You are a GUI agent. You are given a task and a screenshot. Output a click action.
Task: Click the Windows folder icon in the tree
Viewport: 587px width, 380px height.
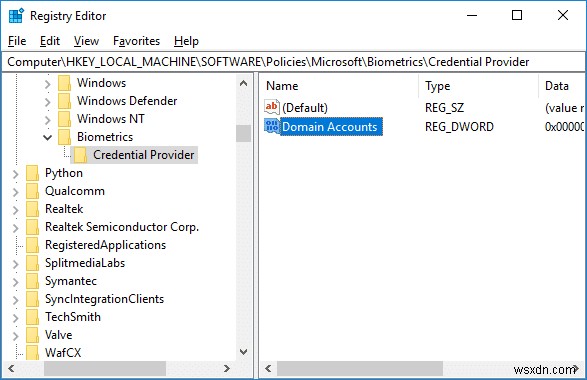[x=65, y=83]
